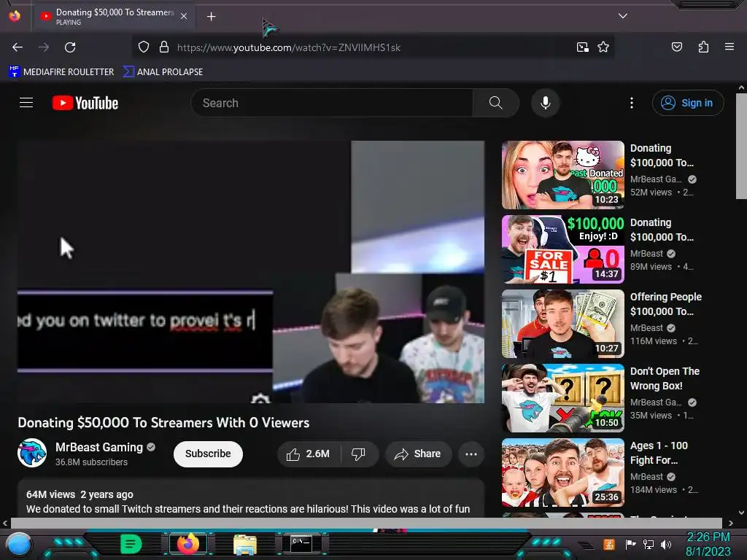This screenshot has width=747, height=560.
Task: Open Ages 1 - 100 Fight For thumbnail
Action: pos(562,472)
